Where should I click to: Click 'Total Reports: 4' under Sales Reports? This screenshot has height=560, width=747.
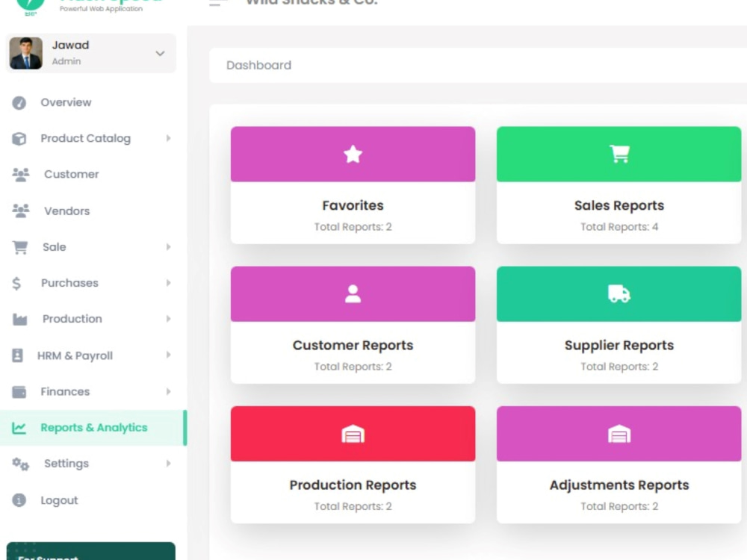click(619, 227)
